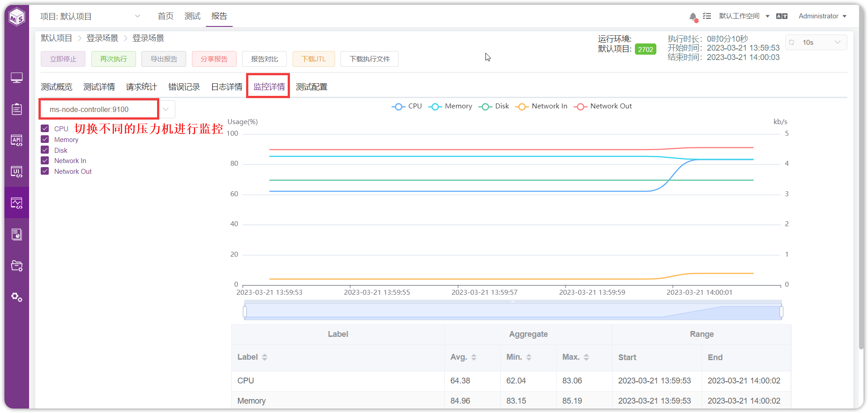868x413 pixels.
Task: Click the MeterSphere logo icon
Action: [x=17, y=17]
